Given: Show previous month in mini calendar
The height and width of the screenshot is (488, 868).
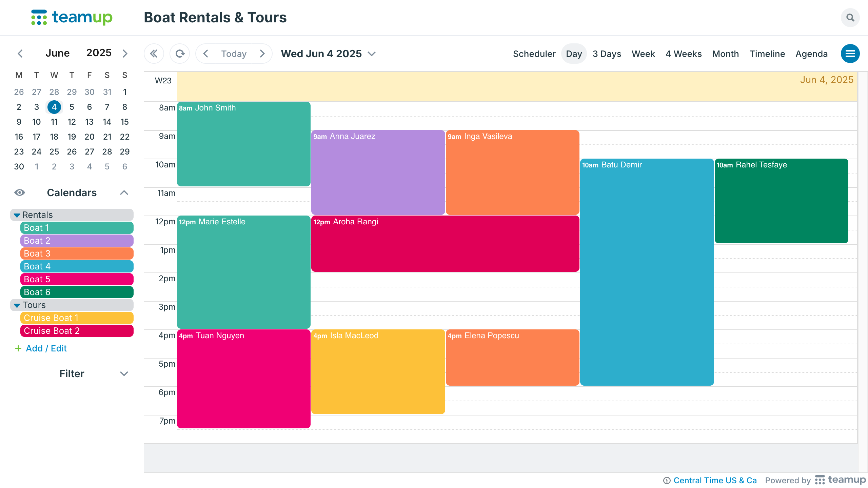Looking at the screenshot, I should pyautogui.click(x=20, y=54).
